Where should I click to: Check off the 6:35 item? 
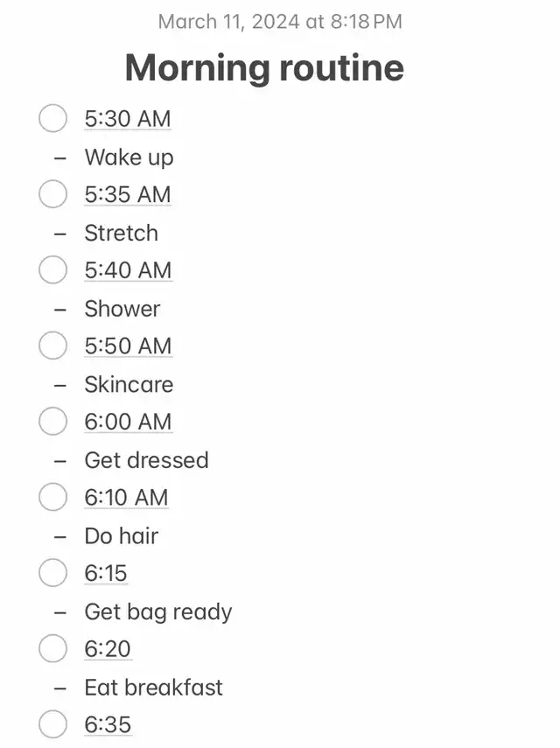pos(52,724)
